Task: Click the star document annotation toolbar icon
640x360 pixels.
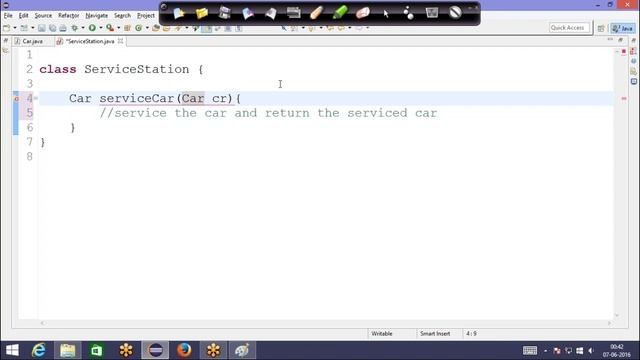Action: [179, 13]
